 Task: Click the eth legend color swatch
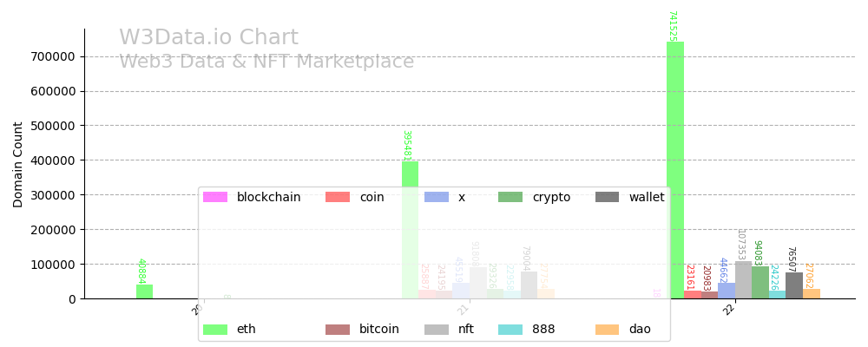tap(215, 330)
